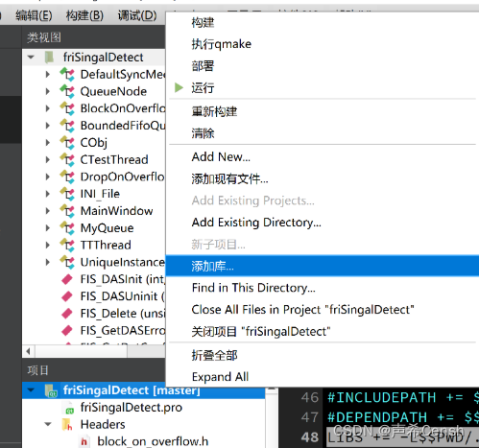Select the highlighted 添加库... entry

[323, 266]
